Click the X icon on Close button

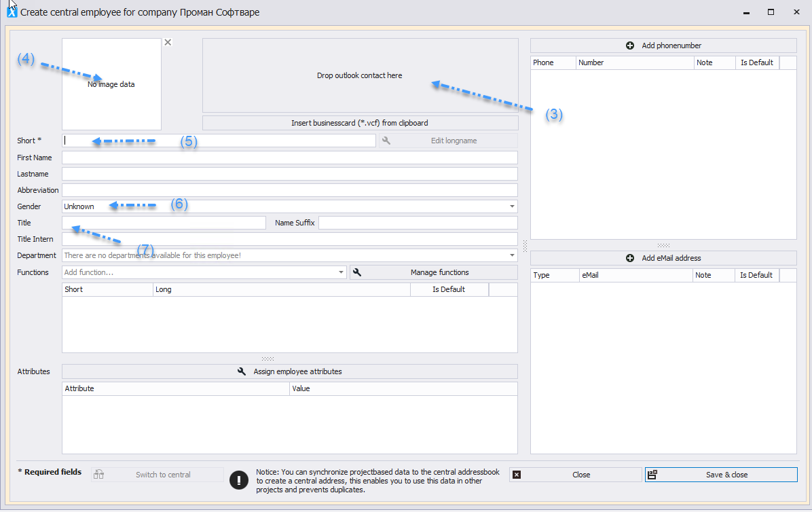point(516,475)
